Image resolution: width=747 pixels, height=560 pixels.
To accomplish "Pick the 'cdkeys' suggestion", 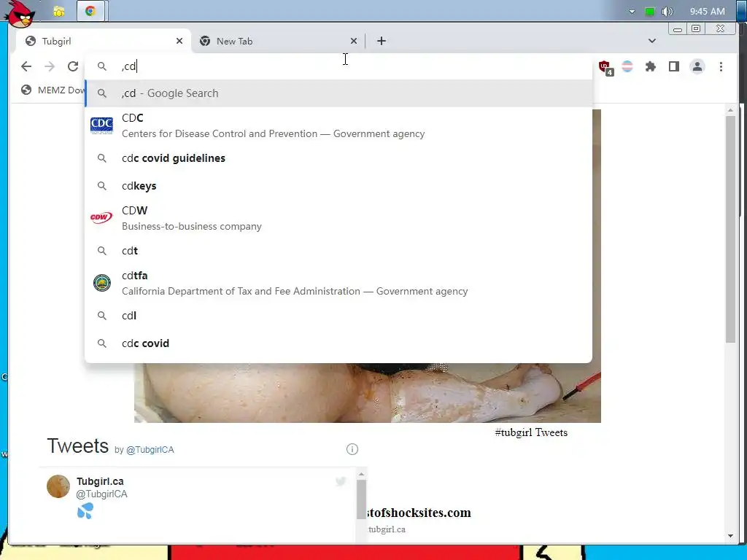I will 338,186.
